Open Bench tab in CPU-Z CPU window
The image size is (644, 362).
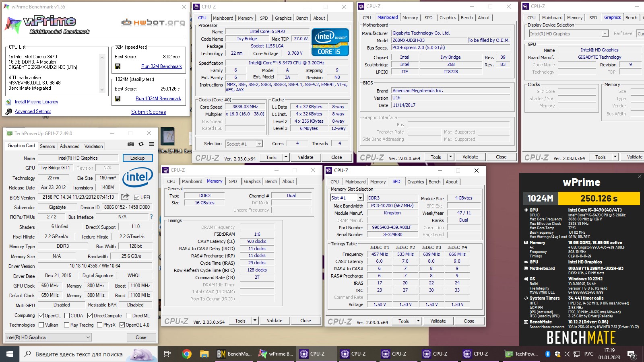point(302,18)
